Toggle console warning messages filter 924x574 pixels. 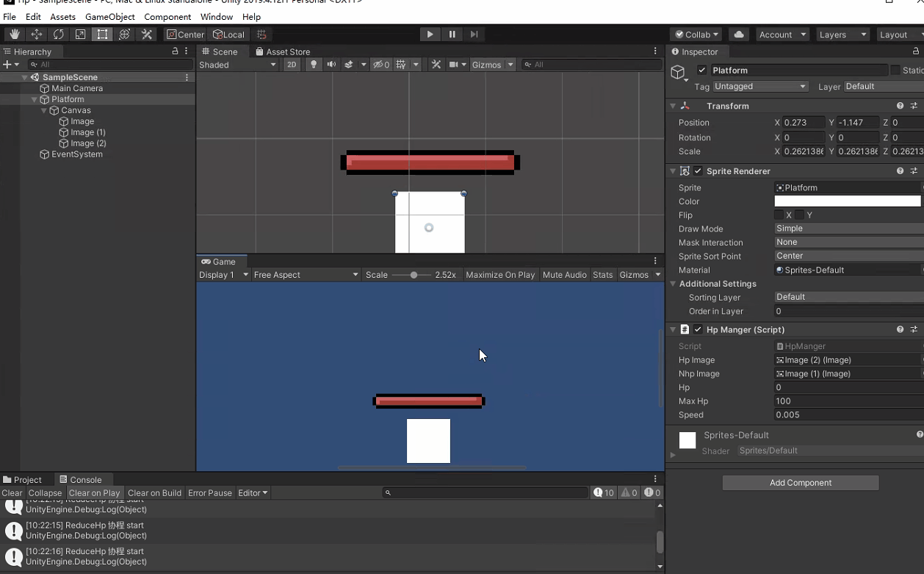[629, 493]
